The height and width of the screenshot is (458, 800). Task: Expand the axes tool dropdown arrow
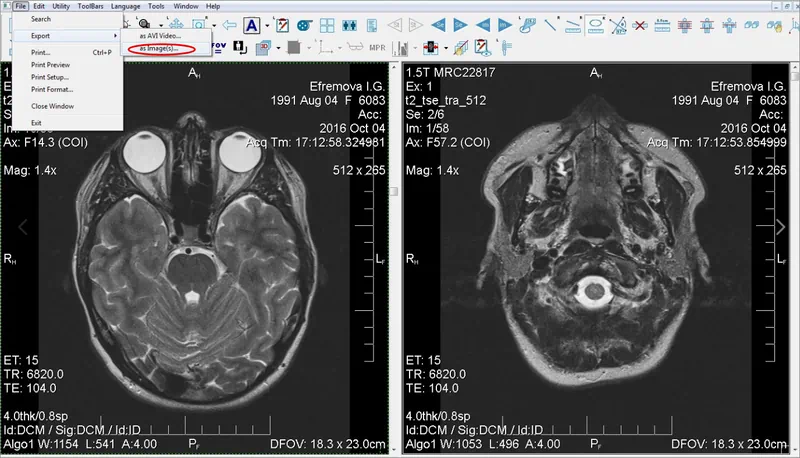tap(340, 48)
